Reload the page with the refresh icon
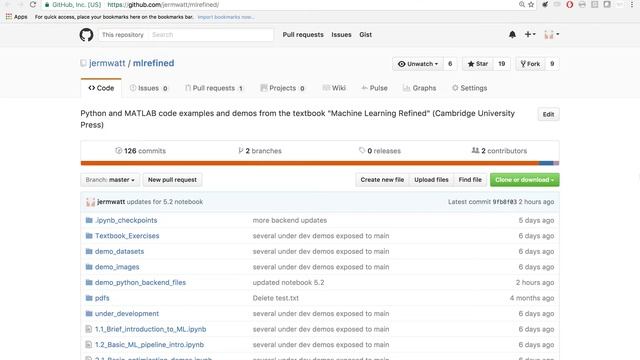 pos(33,4)
